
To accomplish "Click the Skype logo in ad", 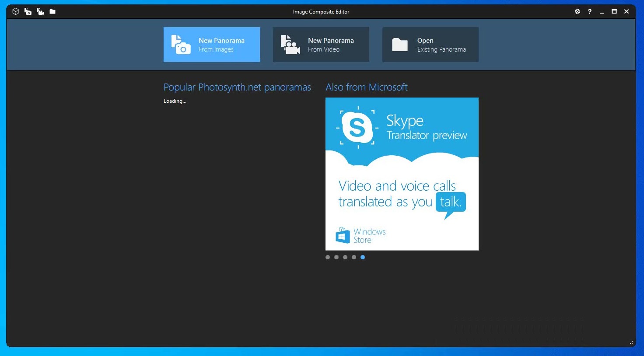I will pos(357,127).
